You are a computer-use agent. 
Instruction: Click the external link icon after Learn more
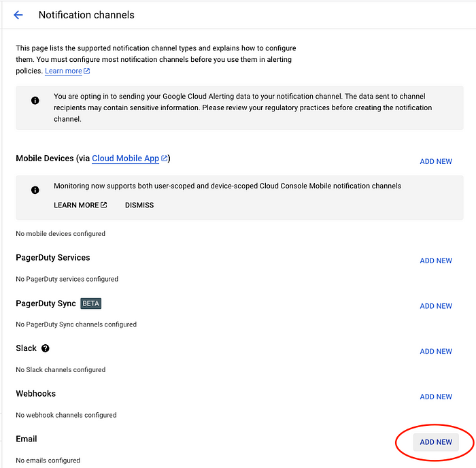[x=87, y=71]
